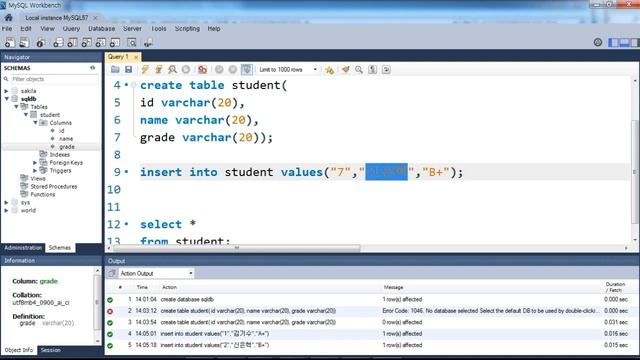Toggle the collapse marker beside line 4
This screenshot has width=640, height=360.
click(x=133, y=85)
